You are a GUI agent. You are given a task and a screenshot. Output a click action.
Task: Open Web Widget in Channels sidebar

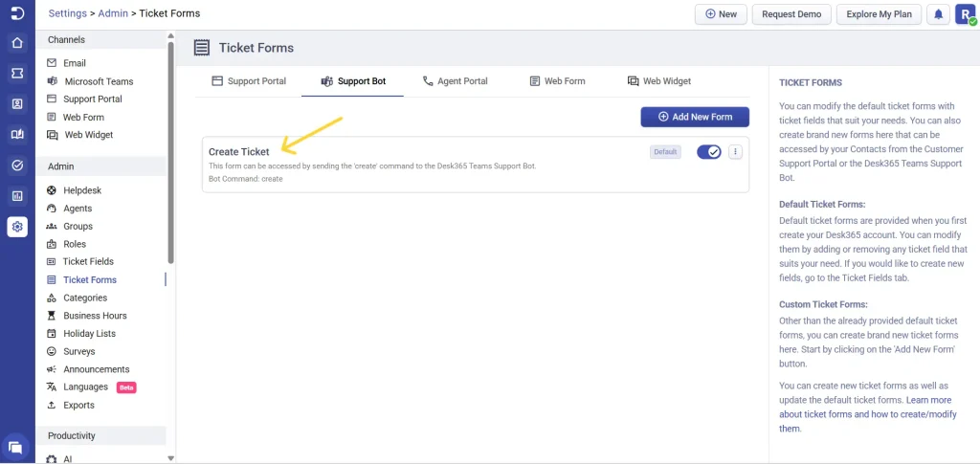coord(89,135)
